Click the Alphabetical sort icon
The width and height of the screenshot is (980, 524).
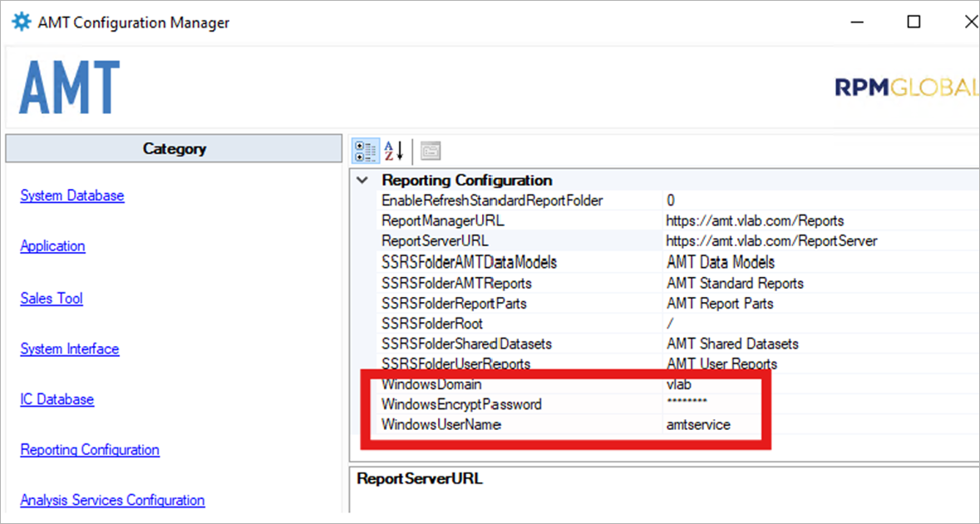pyautogui.click(x=394, y=151)
